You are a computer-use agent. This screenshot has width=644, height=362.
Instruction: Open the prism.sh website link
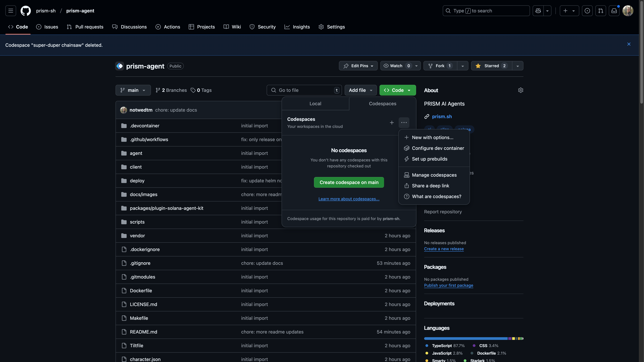click(x=442, y=117)
